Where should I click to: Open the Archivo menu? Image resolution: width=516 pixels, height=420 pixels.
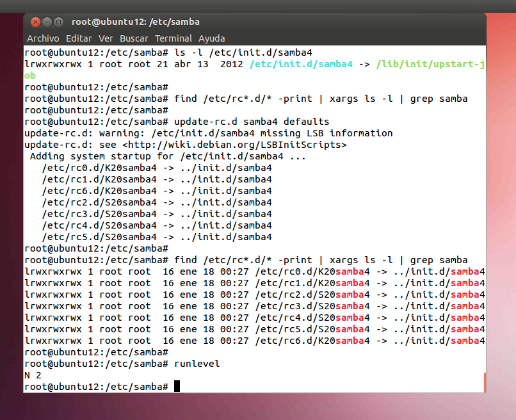[43, 38]
